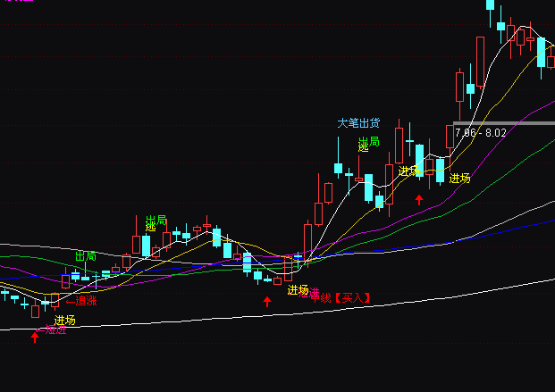This screenshot has width=555, height=392.
Task: Click the 出局 label below 大笔出货
Action: pos(368,142)
